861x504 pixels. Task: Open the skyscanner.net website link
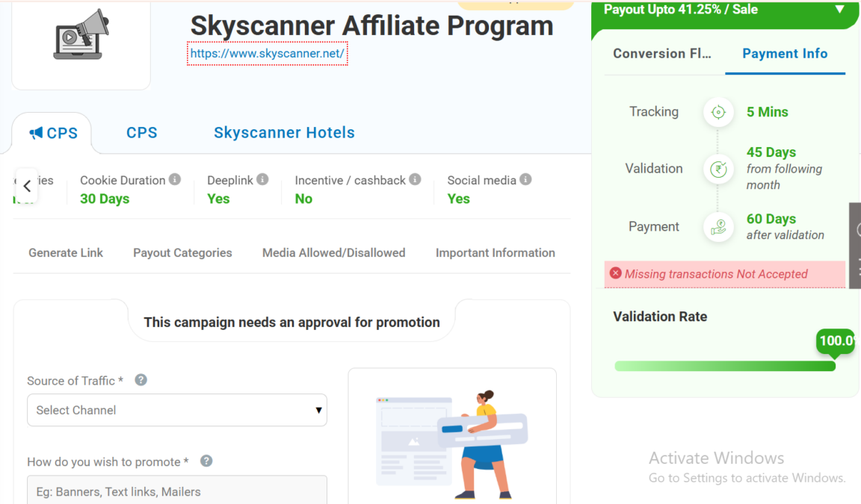[267, 54]
